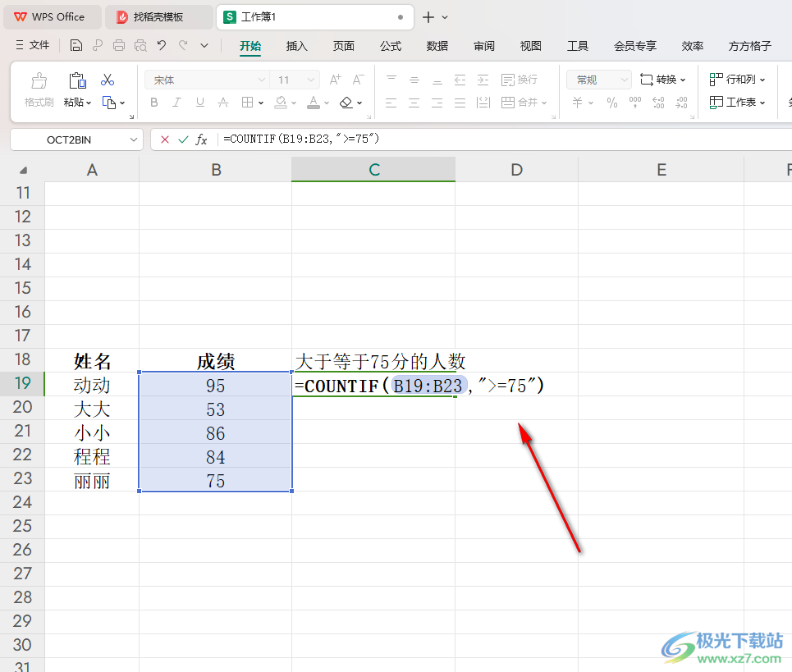Select row 24 header

[x=22, y=502]
